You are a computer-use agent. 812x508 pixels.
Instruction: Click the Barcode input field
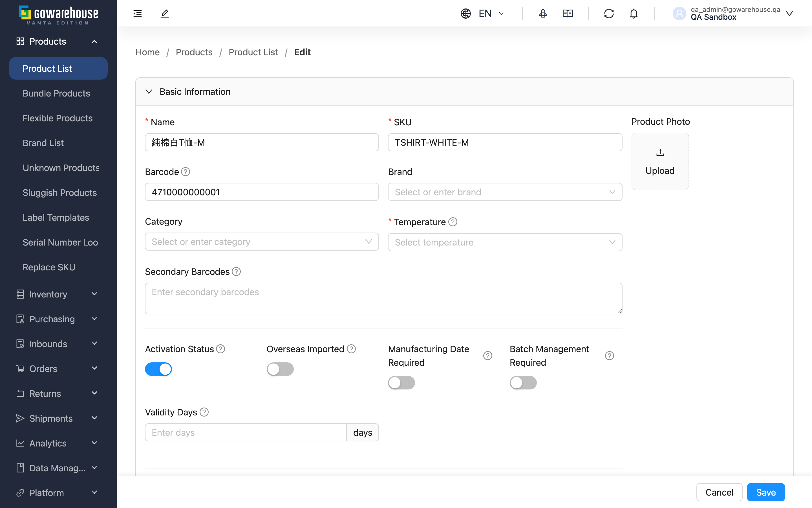[x=262, y=192]
